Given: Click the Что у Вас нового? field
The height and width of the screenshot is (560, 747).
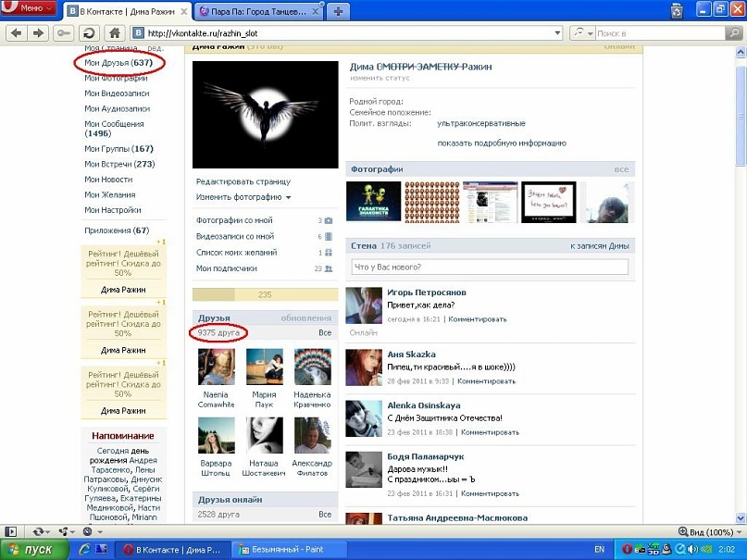Looking at the screenshot, I should click(488, 268).
